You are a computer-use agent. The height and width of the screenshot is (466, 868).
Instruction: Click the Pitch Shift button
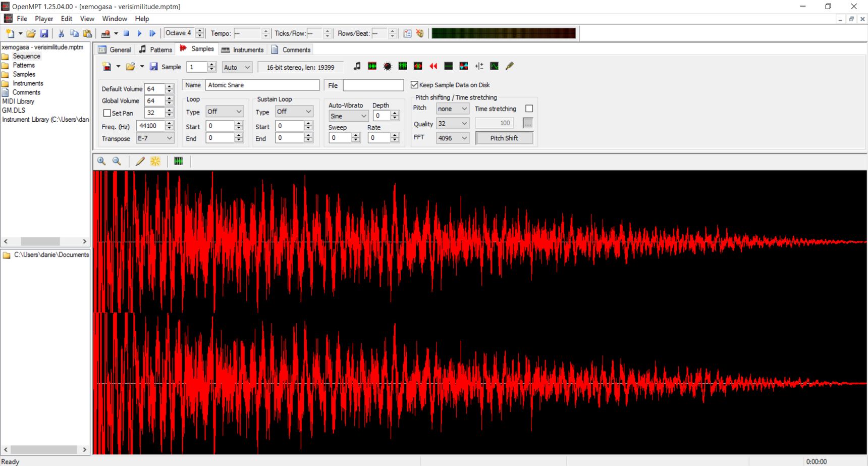tap(504, 138)
